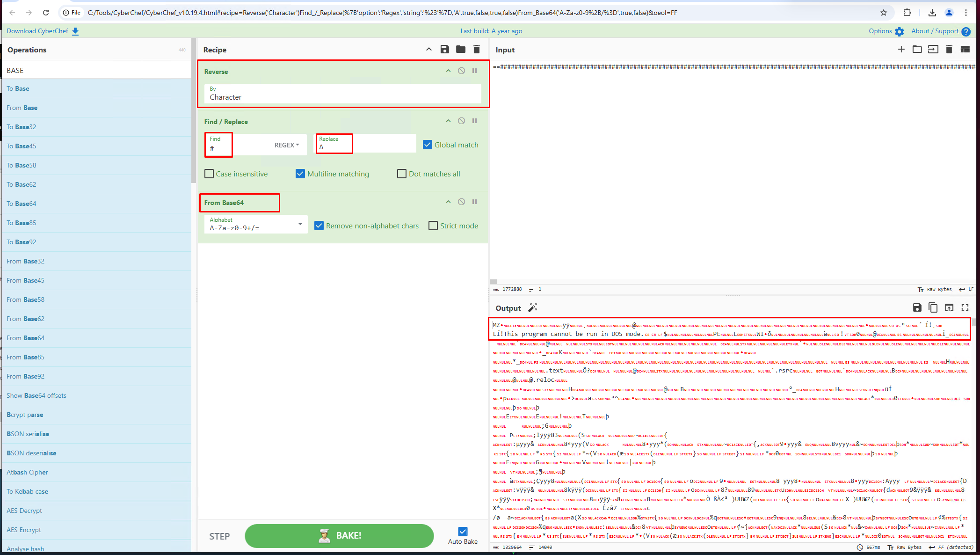Save the current recipe
Screen dimensions: 980x555
coord(445,50)
